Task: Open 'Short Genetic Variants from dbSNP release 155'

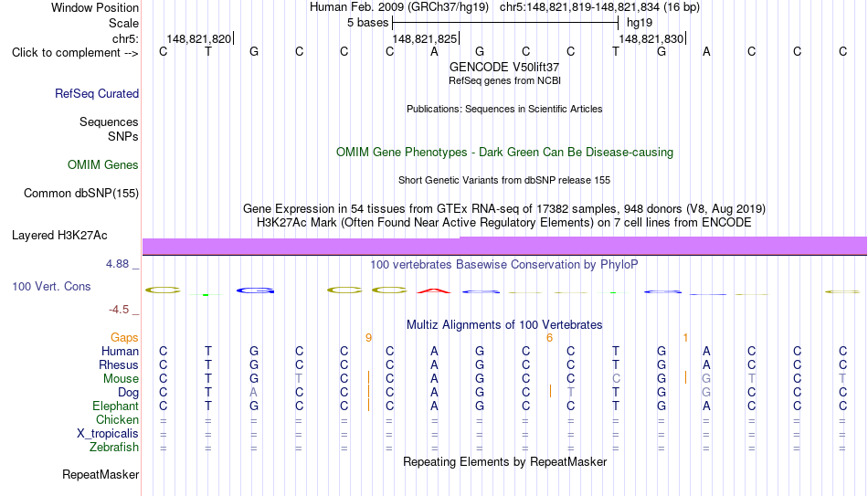Action: tap(504, 181)
